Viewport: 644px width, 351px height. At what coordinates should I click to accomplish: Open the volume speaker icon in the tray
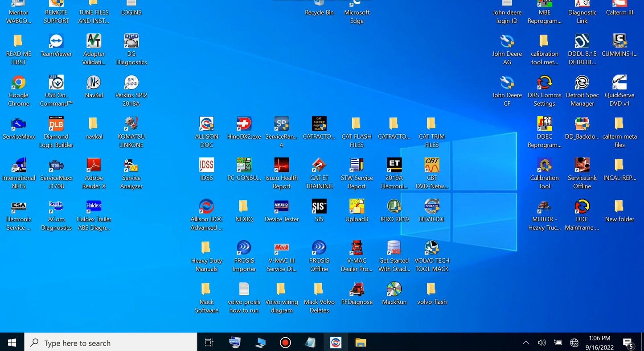pos(542,343)
